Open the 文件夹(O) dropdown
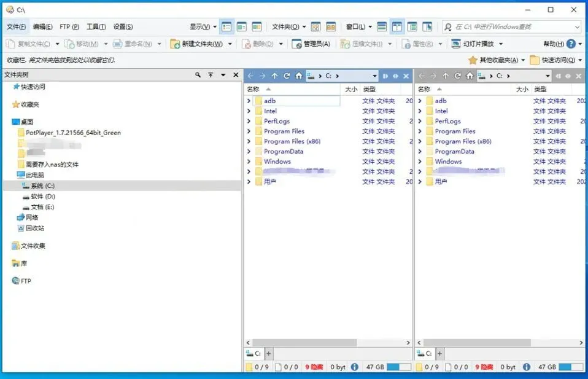Image resolution: width=588 pixels, height=379 pixels. click(x=288, y=26)
